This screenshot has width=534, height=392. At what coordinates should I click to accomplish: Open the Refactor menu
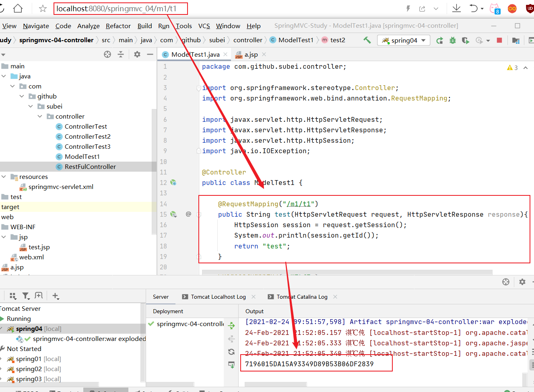point(118,26)
